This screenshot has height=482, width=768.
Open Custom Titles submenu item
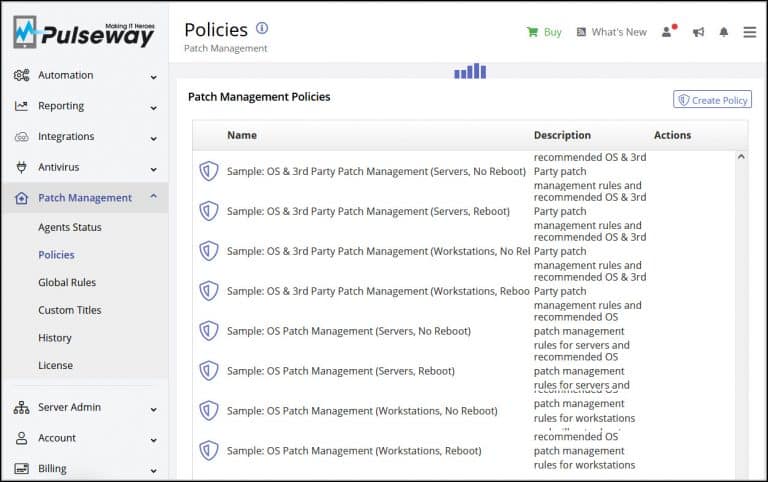point(70,310)
